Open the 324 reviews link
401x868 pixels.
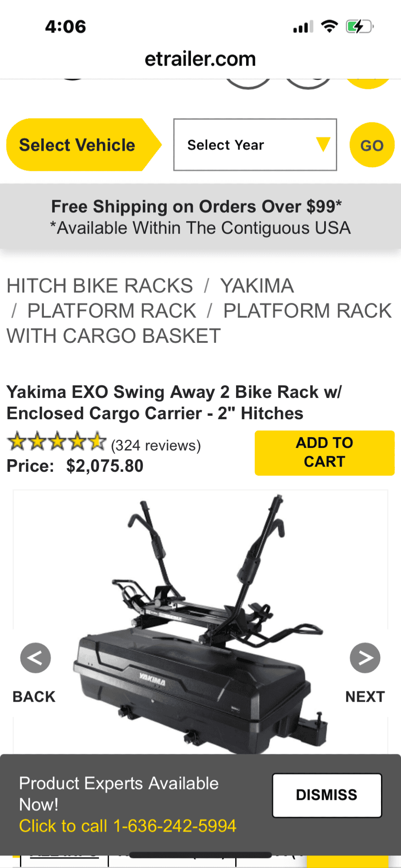pyautogui.click(x=156, y=445)
